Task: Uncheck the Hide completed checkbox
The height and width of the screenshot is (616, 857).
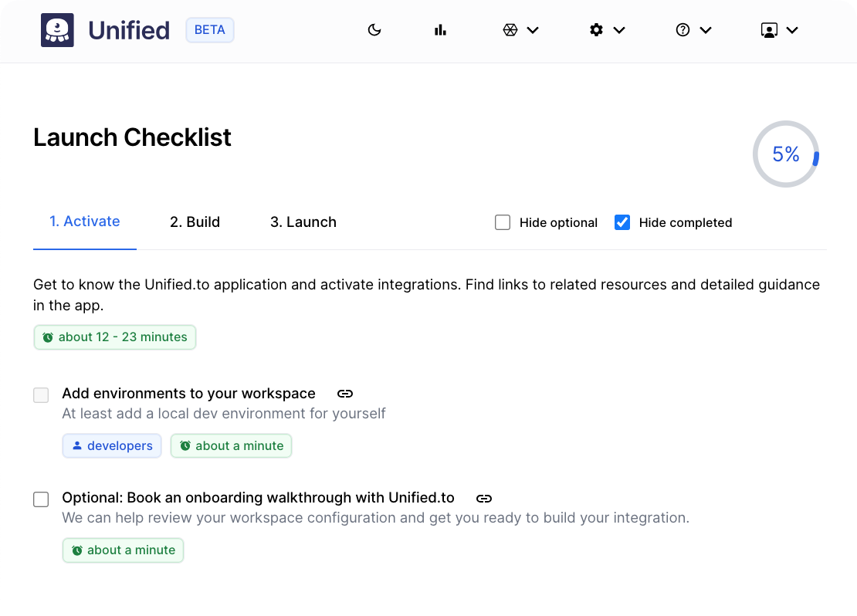Action: coord(622,222)
